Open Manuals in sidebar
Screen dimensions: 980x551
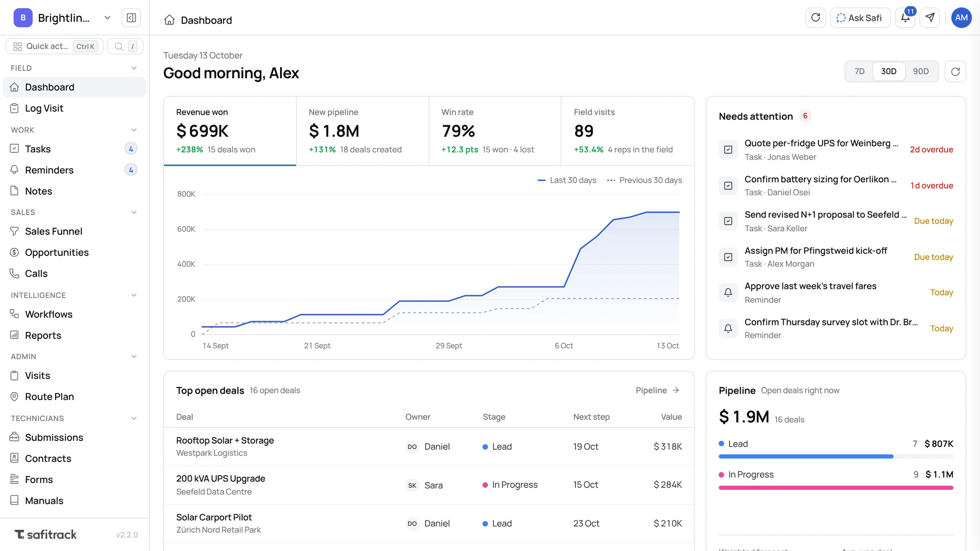click(x=74, y=501)
